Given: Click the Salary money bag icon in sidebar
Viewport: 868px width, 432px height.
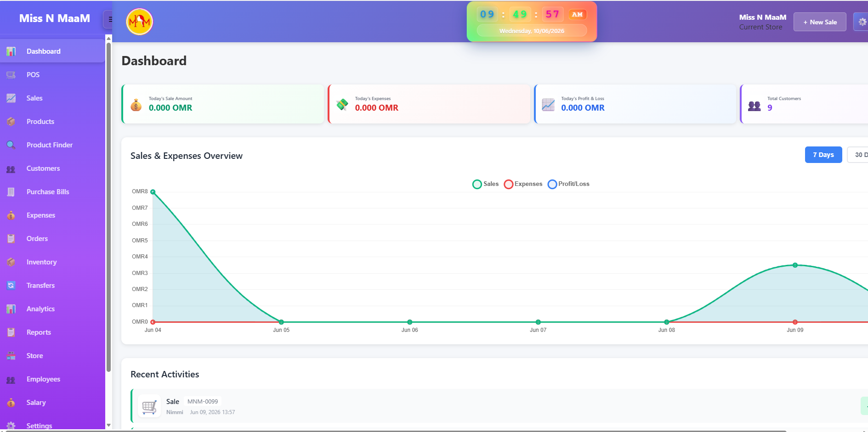Looking at the screenshot, I should [x=11, y=403].
